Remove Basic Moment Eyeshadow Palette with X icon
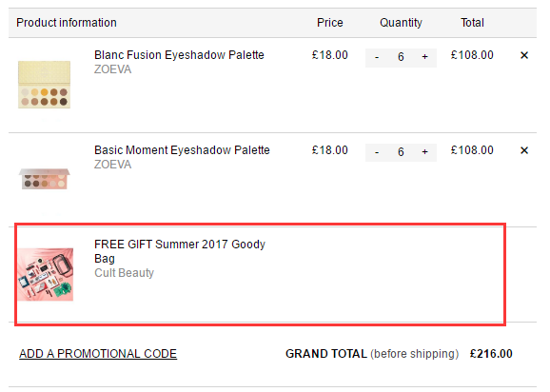The width and height of the screenshot is (550, 392). (x=524, y=150)
